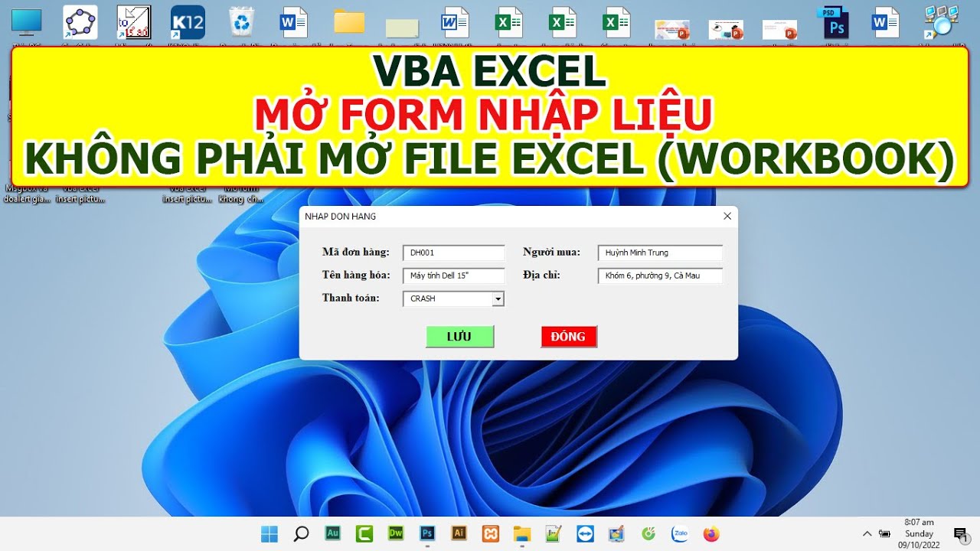Click the red ĐÓNG button
This screenshot has height=551, width=980.
(569, 337)
